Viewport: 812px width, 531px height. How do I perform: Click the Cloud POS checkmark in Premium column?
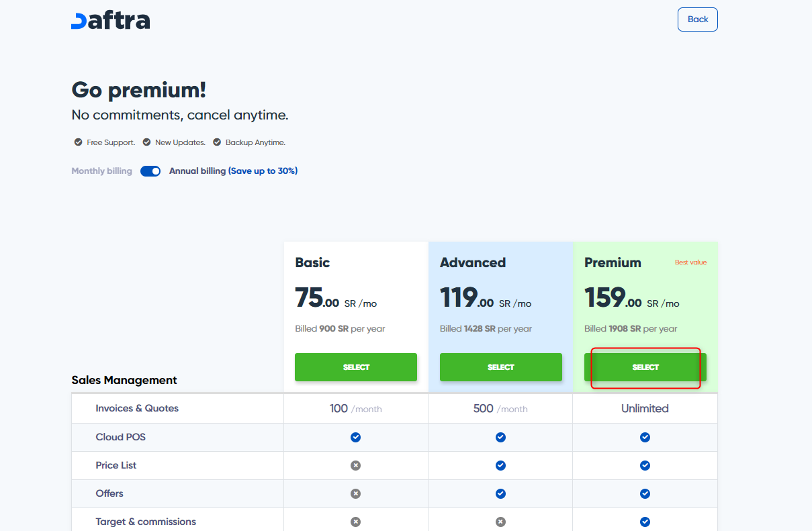pos(645,437)
